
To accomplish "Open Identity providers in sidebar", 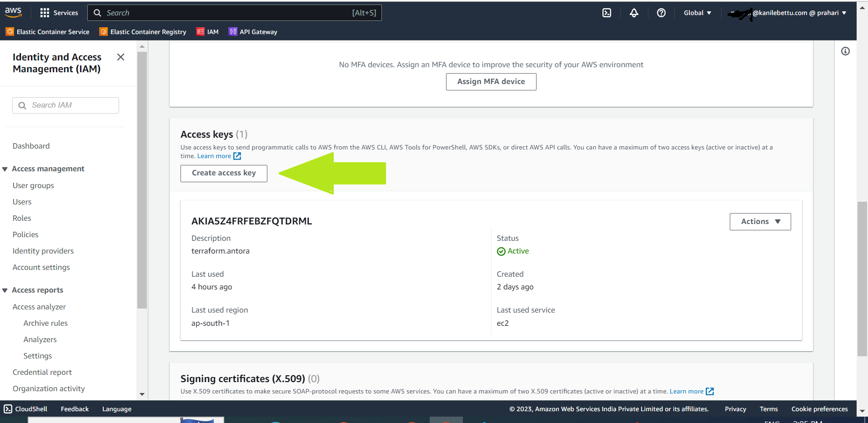I will (43, 251).
